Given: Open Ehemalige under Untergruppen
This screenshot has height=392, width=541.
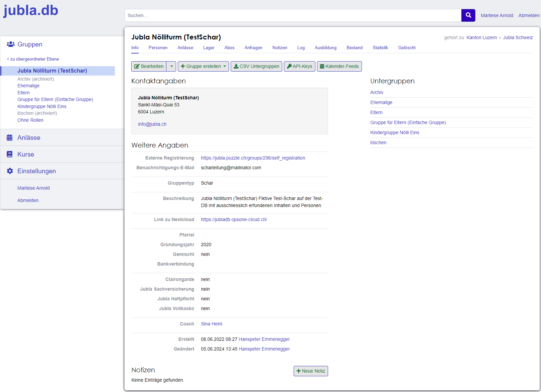Looking at the screenshot, I should pyautogui.click(x=381, y=102).
